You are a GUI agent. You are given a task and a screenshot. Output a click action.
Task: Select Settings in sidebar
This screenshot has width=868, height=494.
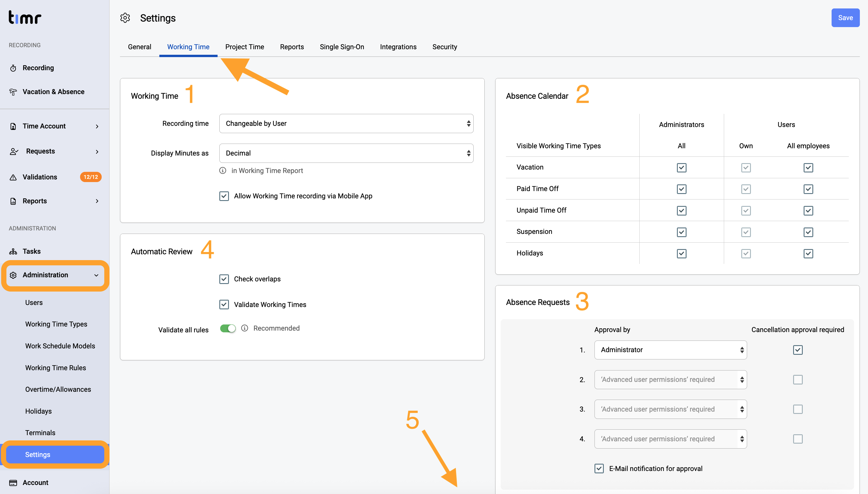(55, 455)
